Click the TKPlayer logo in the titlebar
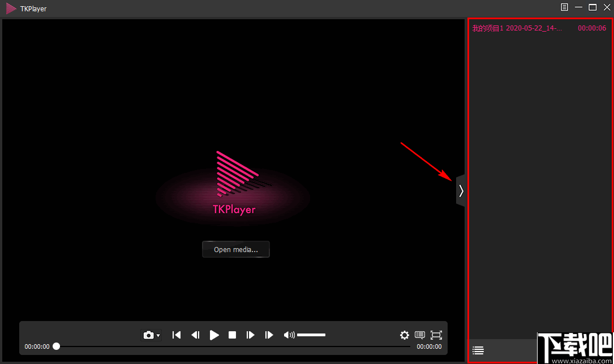This screenshot has width=614, height=364. (x=10, y=8)
